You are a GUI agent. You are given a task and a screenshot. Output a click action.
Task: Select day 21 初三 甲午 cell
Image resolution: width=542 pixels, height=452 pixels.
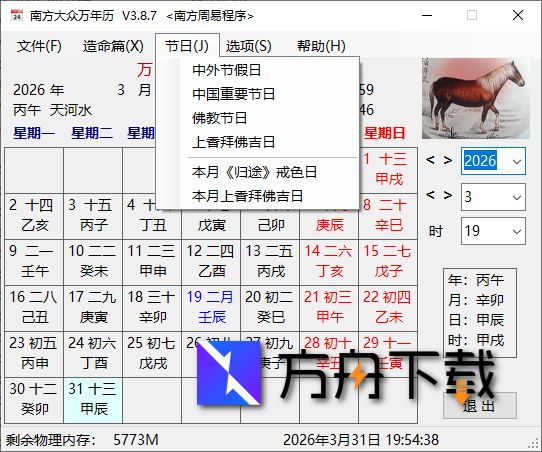[329, 308]
